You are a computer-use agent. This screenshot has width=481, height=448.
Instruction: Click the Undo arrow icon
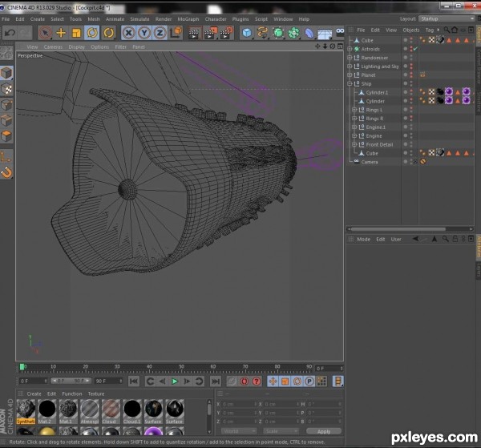10,33
